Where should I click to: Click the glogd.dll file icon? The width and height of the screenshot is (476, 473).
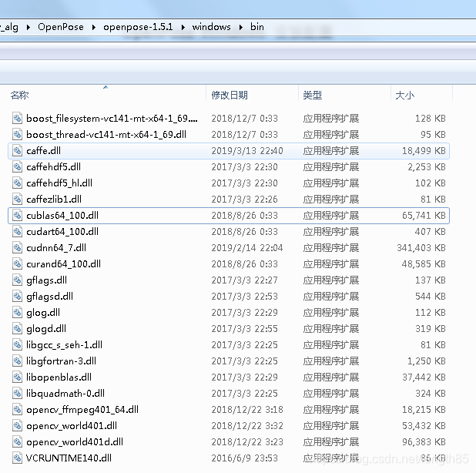click(x=17, y=328)
